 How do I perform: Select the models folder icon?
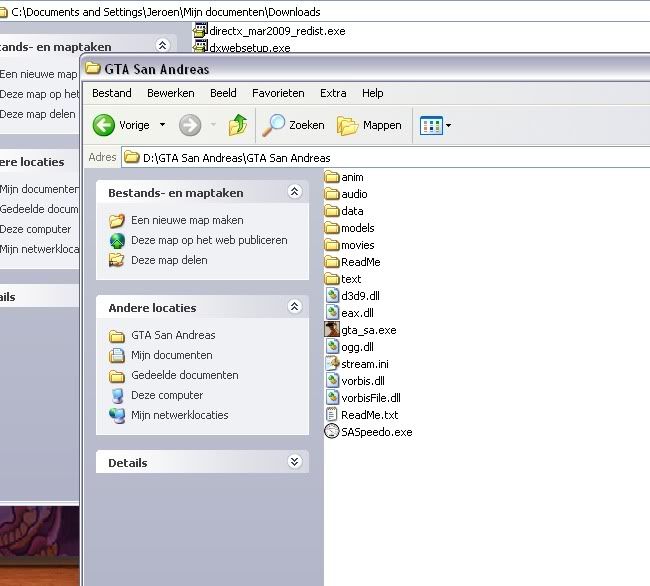coord(332,228)
